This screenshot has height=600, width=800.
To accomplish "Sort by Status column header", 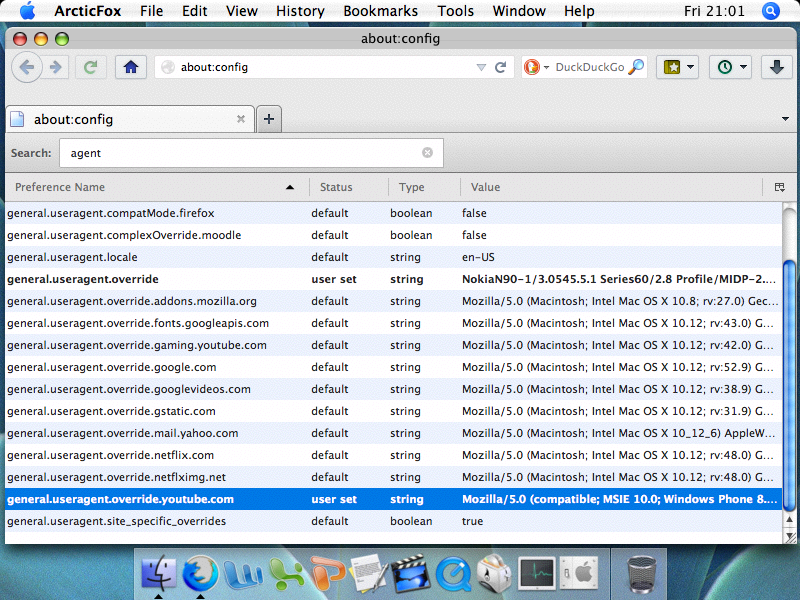I will (x=348, y=187).
